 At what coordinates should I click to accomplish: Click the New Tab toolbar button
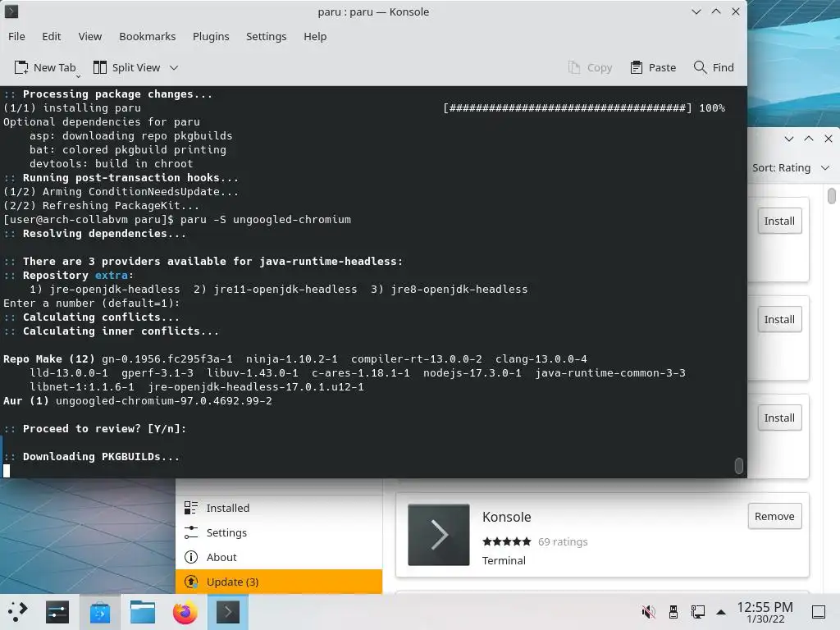tap(45, 67)
